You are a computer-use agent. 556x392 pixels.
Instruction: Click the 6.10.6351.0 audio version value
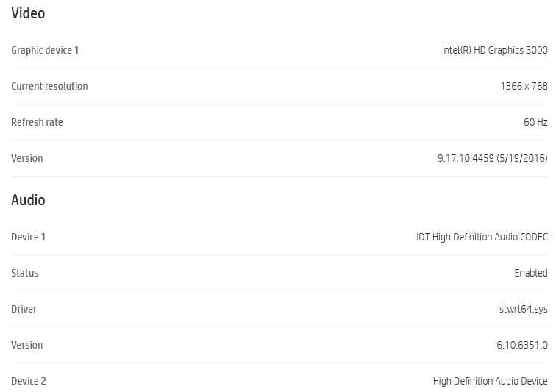[x=521, y=345]
